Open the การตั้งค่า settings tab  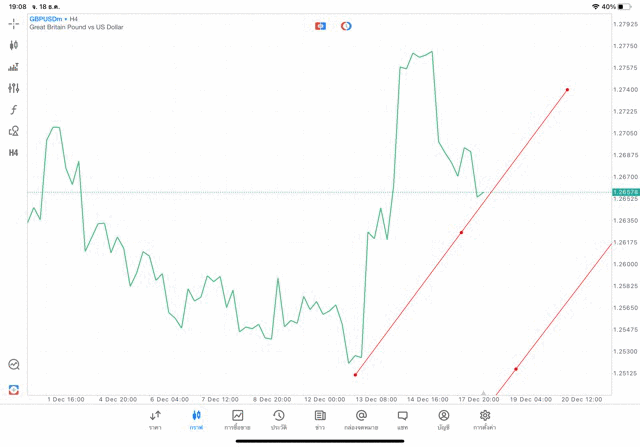pos(485,419)
